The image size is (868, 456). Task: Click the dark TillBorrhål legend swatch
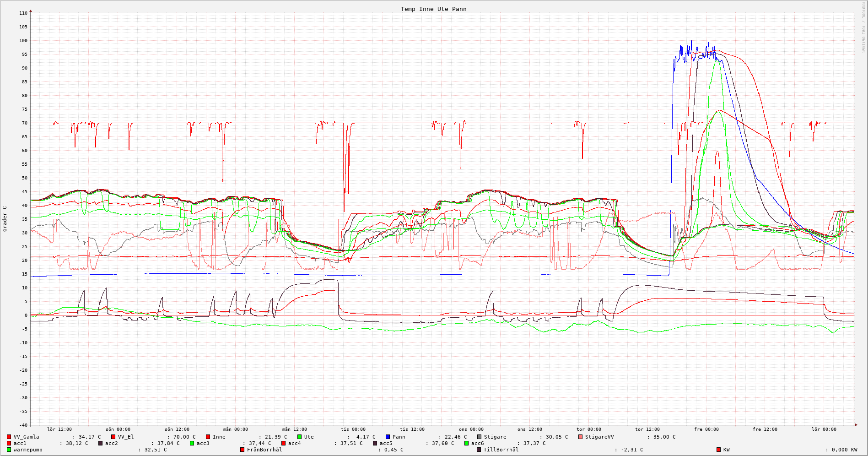pos(479,450)
